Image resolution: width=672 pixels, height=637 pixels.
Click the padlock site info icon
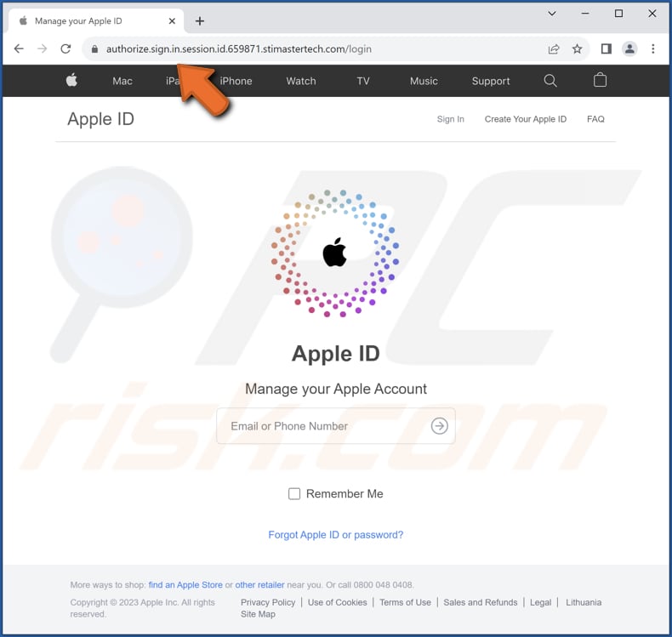pos(94,49)
